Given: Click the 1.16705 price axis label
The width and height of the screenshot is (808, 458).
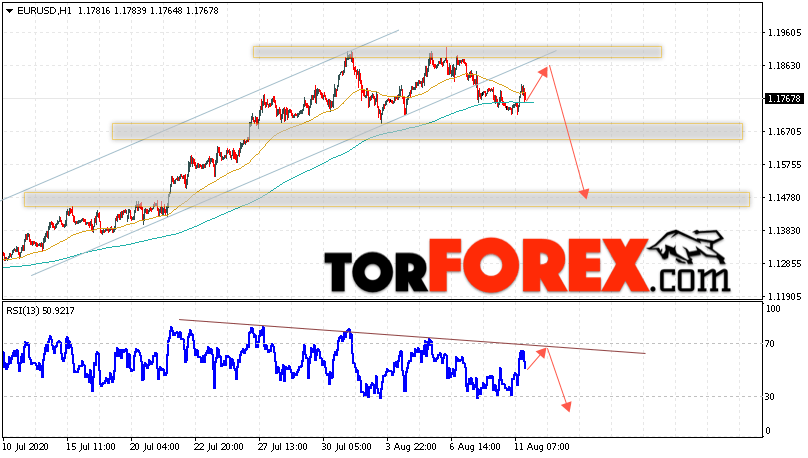Looking at the screenshot, I should [784, 132].
